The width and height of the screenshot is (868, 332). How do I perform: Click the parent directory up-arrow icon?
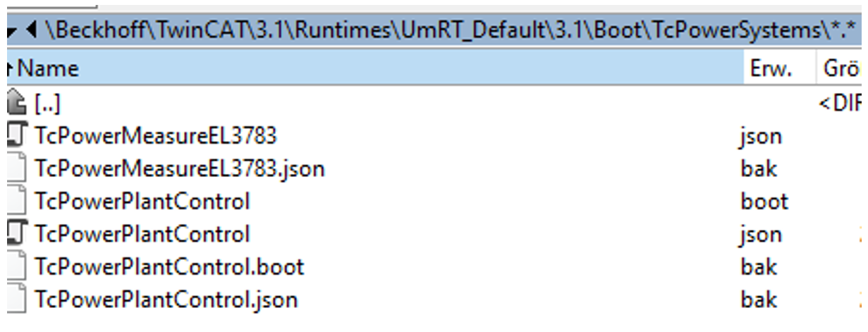pyautogui.click(x=15, y=103)
